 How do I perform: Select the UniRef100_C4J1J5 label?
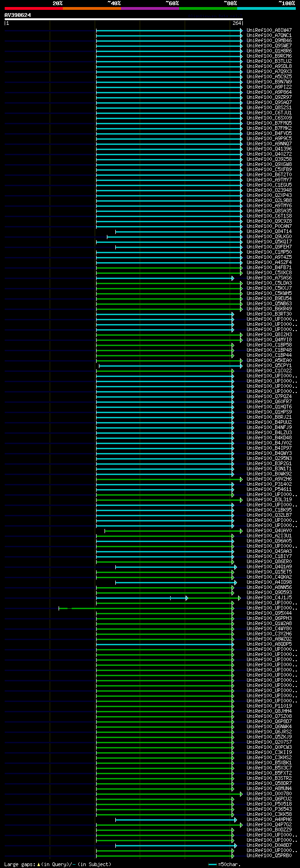point(269,597)
